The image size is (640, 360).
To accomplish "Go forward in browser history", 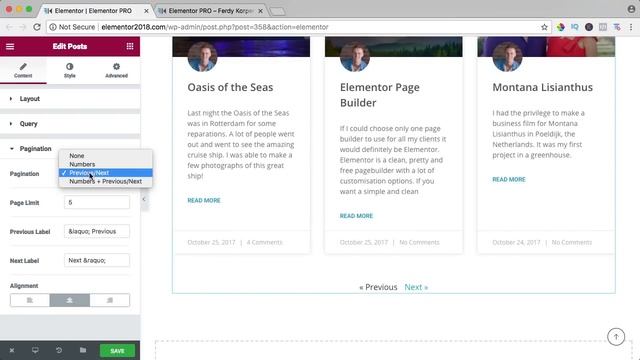I will (23, 27).
